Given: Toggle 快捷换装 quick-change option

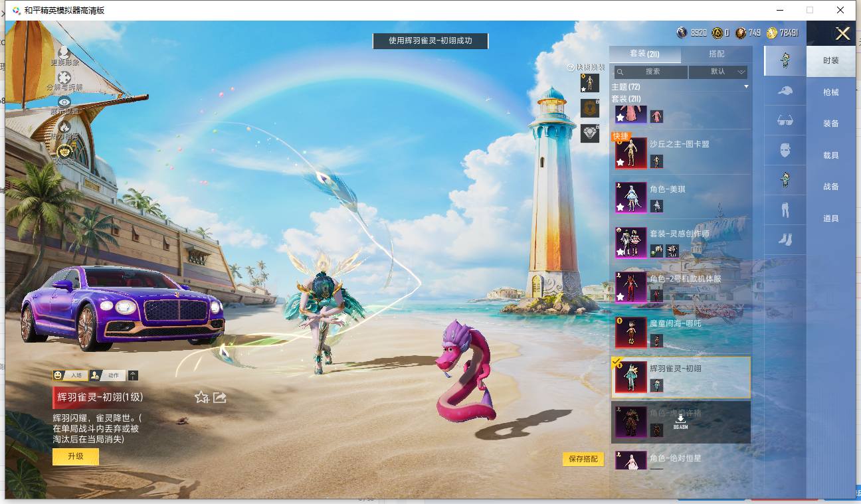Looking at the screenshot, I should click(x=586, y=67).
